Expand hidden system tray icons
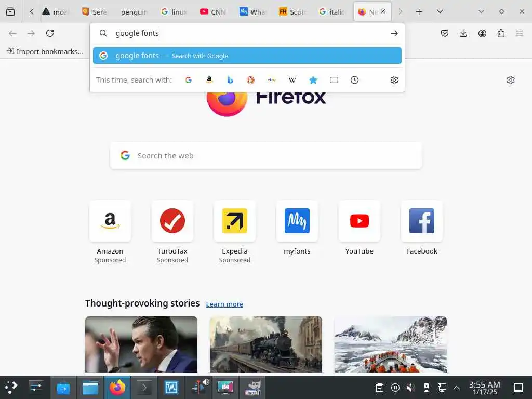 [x=457, y=388]
